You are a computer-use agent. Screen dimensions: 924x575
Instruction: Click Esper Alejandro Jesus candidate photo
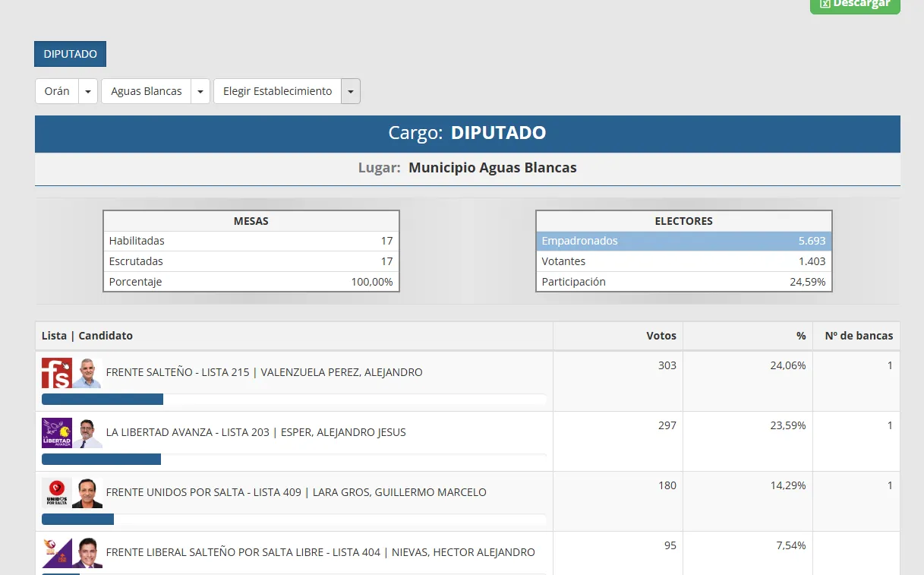tap(87, 433)
